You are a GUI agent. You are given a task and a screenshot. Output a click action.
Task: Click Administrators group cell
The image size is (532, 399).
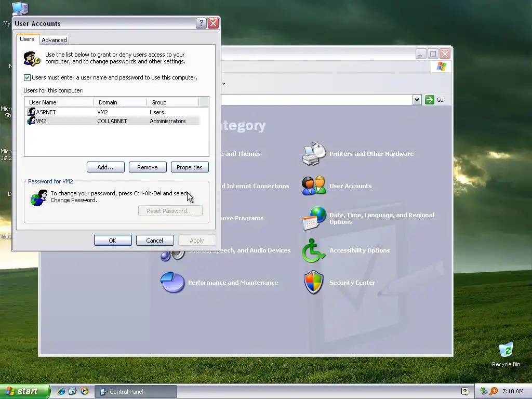pos(168,121)
